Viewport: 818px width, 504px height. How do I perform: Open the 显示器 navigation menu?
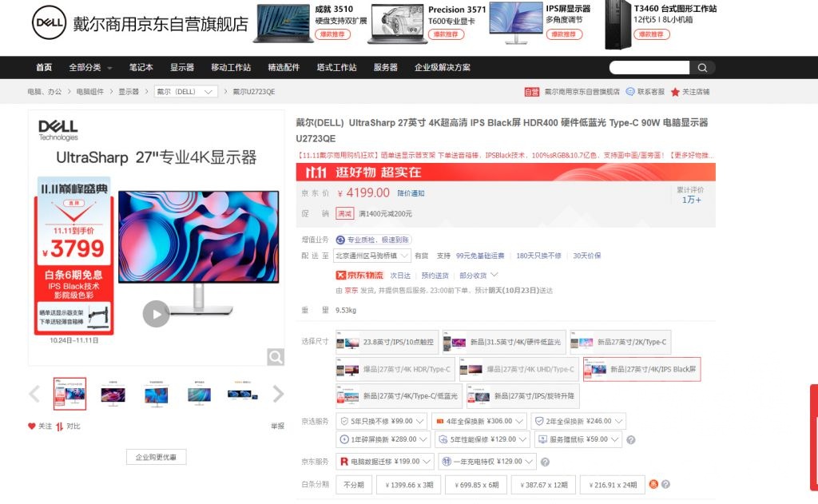[x=181, y=68]
